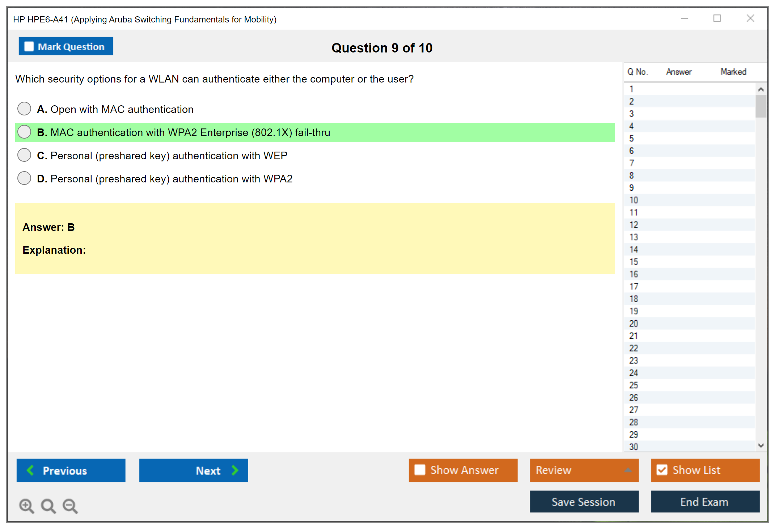Close the exam window
778x532 pixels.
(x=750, y=18)
